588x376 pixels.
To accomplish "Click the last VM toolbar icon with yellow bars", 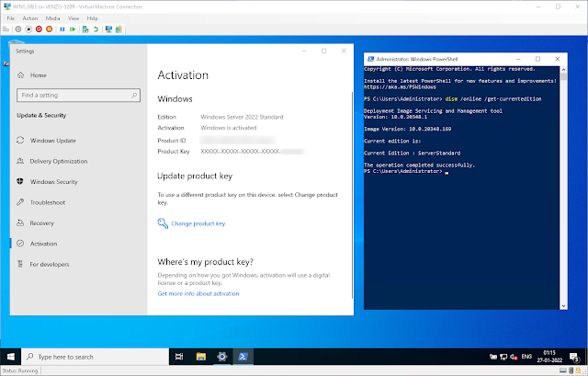I will (x=119, y=28).
